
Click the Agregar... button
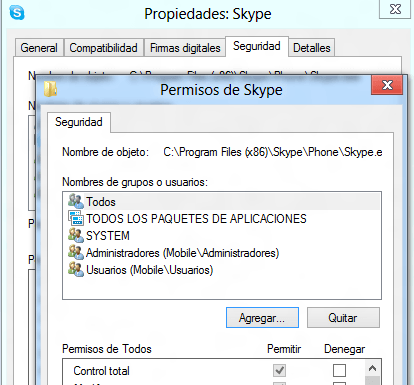[262, 318]
